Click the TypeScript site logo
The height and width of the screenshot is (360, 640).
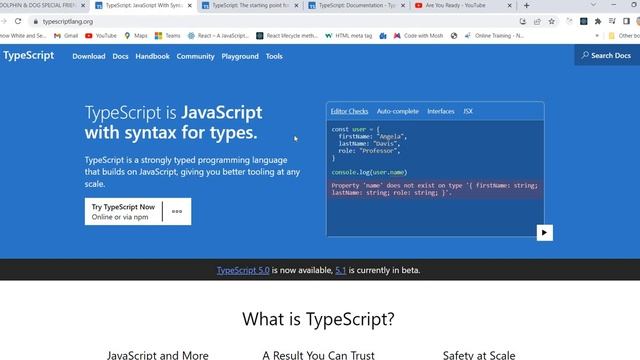click(x=29, y=56)
